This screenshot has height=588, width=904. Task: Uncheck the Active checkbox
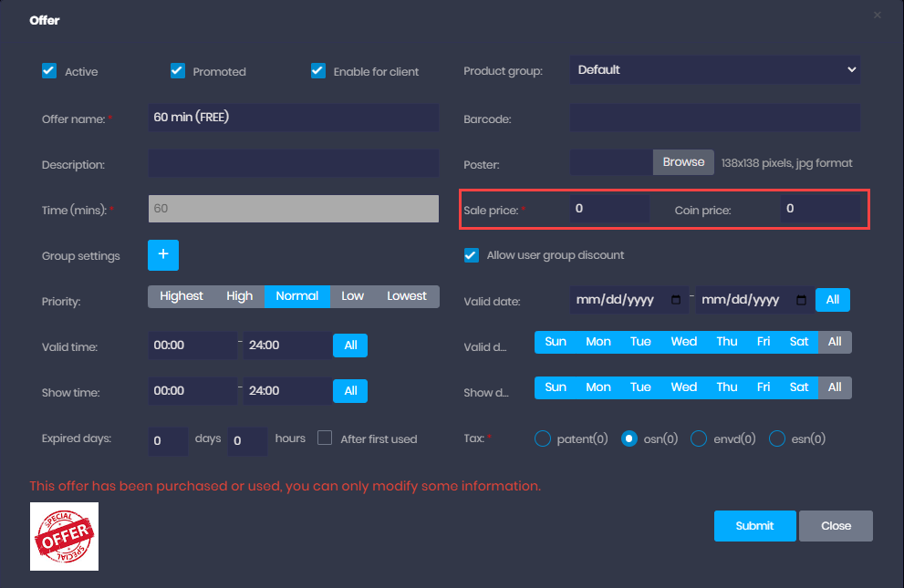49,71
